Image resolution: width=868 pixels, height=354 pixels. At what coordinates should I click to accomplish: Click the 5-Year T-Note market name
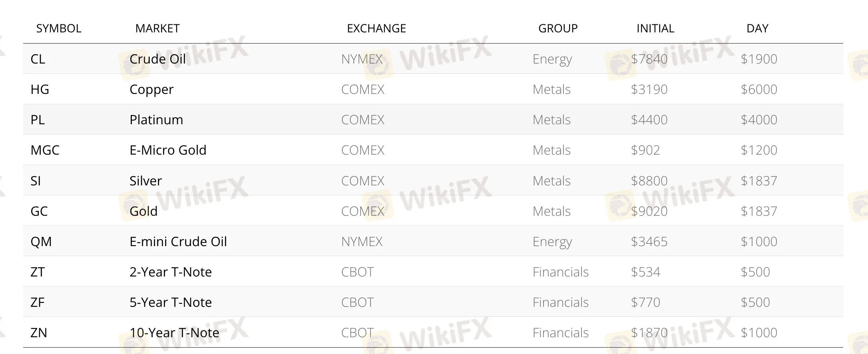[x=171, y=302]
